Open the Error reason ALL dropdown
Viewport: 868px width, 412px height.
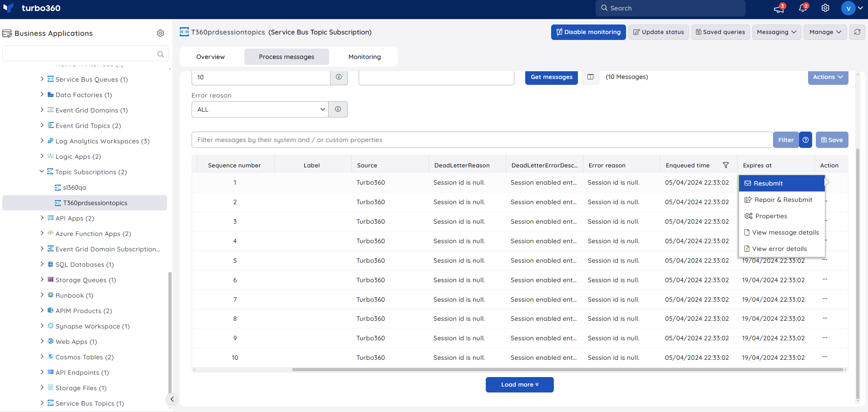260,109
